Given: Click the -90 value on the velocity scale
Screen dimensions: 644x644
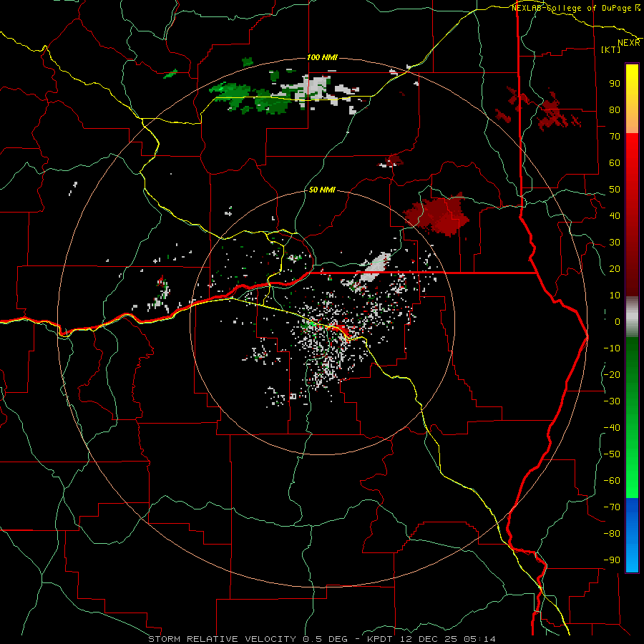Looking at the screenshot, I should (x=612, y=560).
